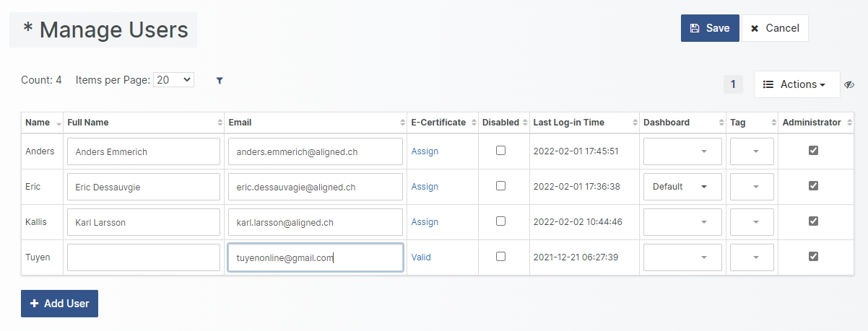The height and width of the screenshot is (331, 868).
Task: Sort by the Tag column arrows
Action: tap(773, 123)
